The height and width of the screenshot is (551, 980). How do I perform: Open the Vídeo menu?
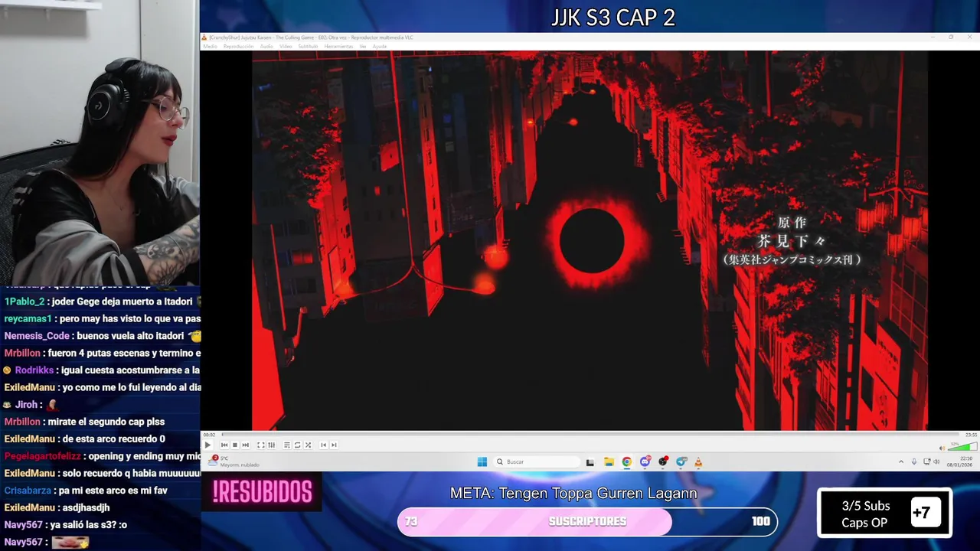point(286,47)
